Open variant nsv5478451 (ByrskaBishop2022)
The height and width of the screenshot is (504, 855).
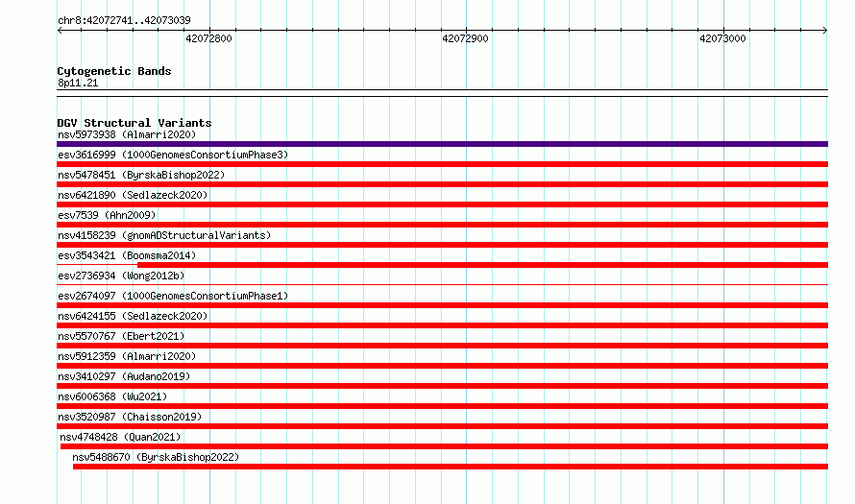pos(141,175)
